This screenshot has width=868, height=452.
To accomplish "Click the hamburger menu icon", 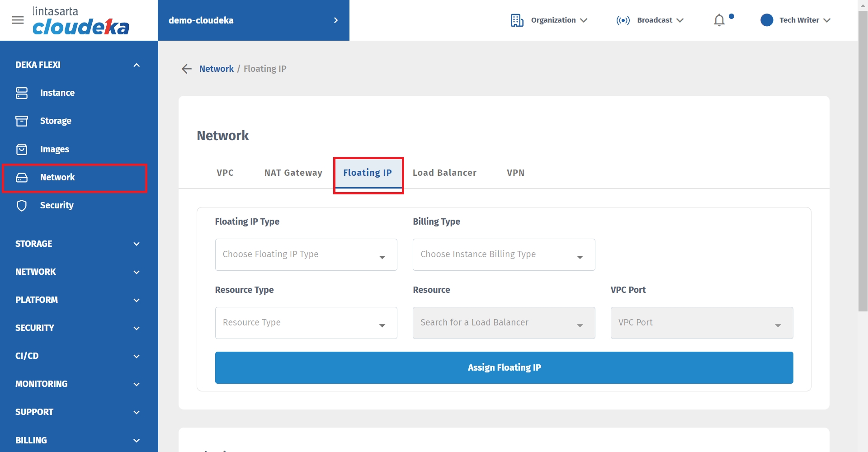I will pyautogui.click(x=18, y=20).
